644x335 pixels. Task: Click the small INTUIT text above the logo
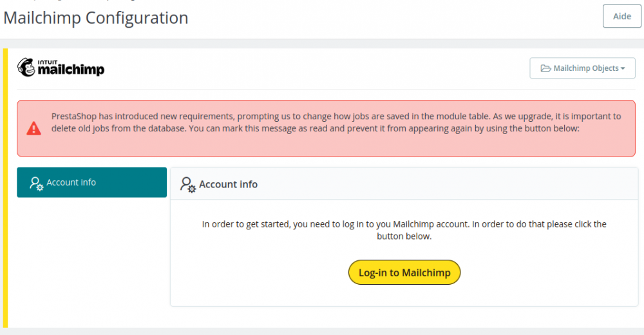(47, 61)
